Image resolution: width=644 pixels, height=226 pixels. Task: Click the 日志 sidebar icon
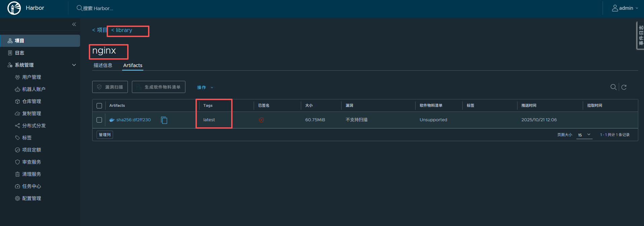[10, 53]
